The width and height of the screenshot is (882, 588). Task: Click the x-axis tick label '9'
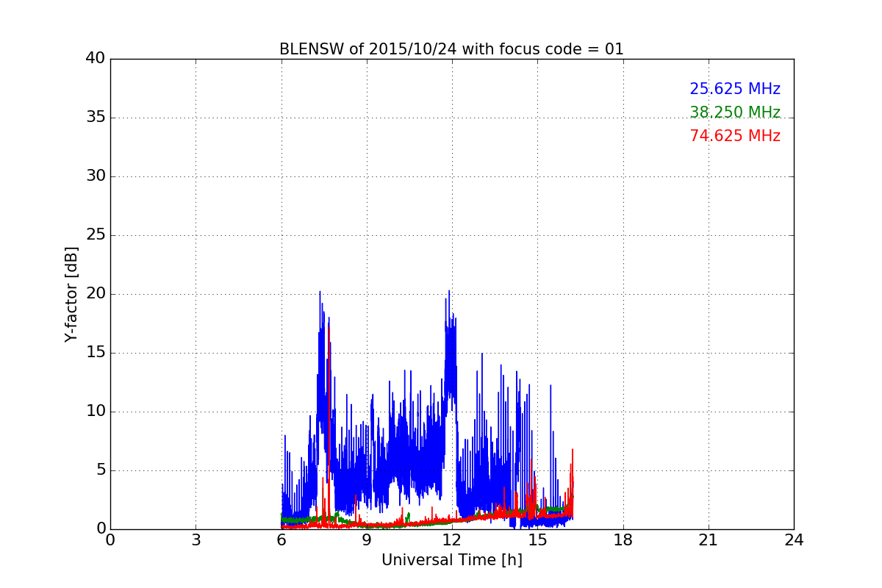[367, 540]
